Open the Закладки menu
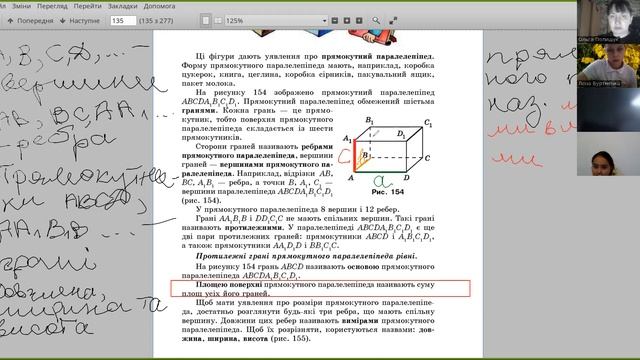This screenshot has height=360, width=640. pyautogui.click(x=122, y=6)
